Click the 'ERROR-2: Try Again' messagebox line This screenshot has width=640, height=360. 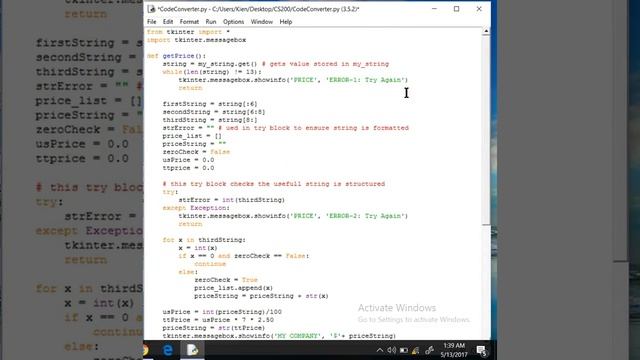pyautogui.click(x=293, y=216)
